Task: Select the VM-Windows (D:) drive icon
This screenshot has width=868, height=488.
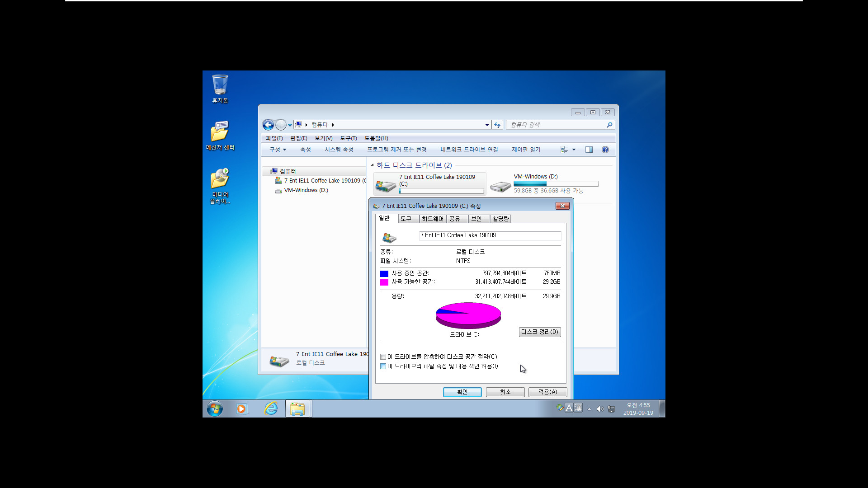Action: tap(500, 186)
